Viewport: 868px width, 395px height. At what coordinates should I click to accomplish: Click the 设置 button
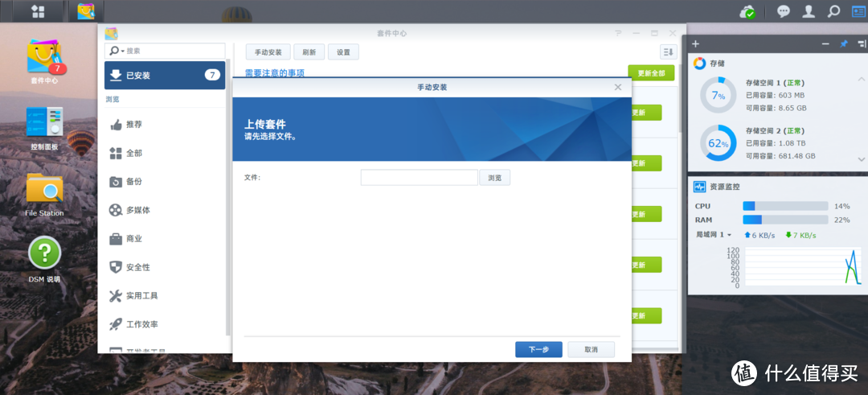point(343,52)
